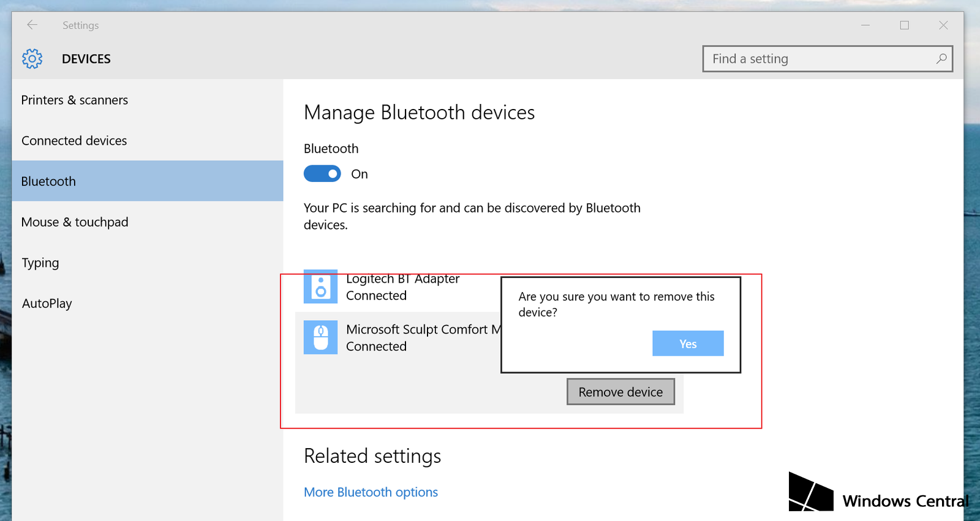Focus the Find a setting field

(x=827, y=59)
